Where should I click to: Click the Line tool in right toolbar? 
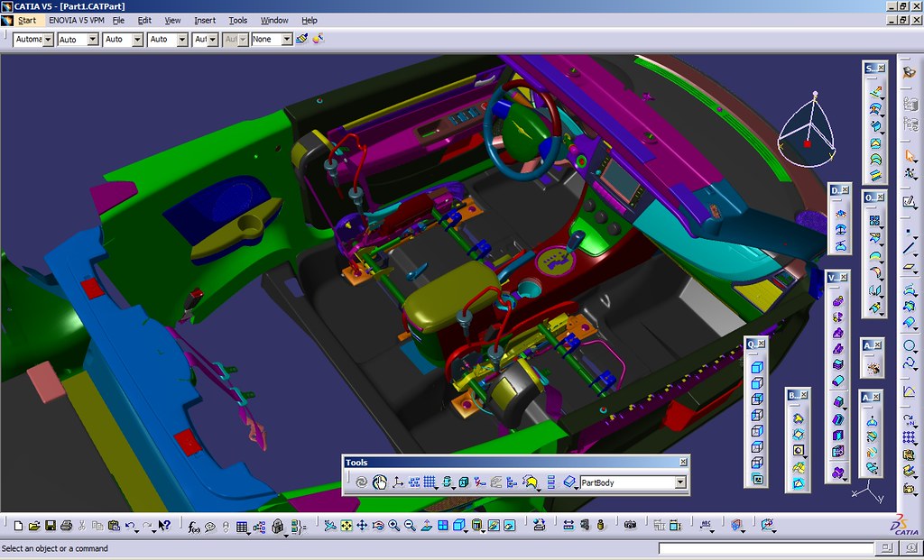coord(910,248)
